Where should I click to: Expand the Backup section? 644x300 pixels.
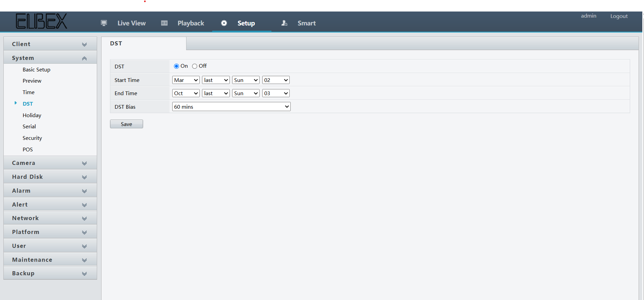(50, 273)
